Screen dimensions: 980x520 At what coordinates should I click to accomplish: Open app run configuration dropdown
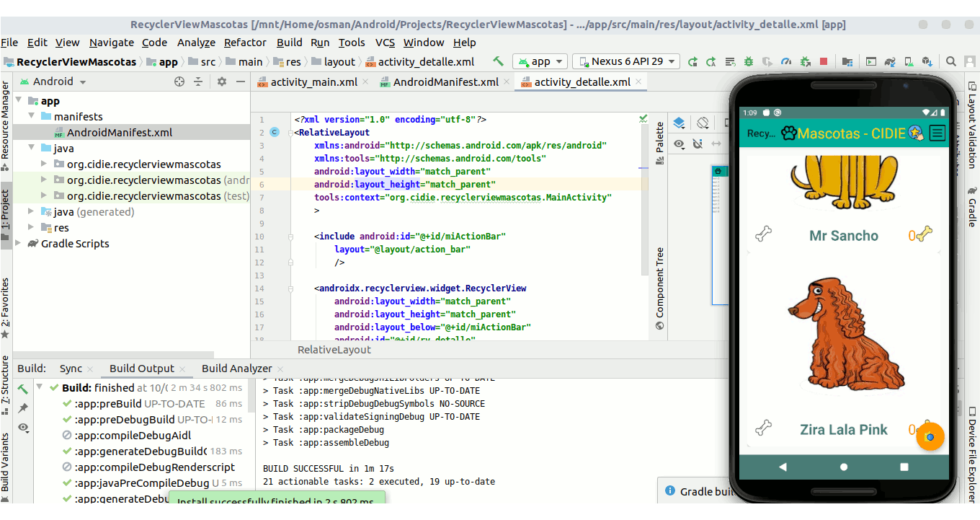click(540, 61)
